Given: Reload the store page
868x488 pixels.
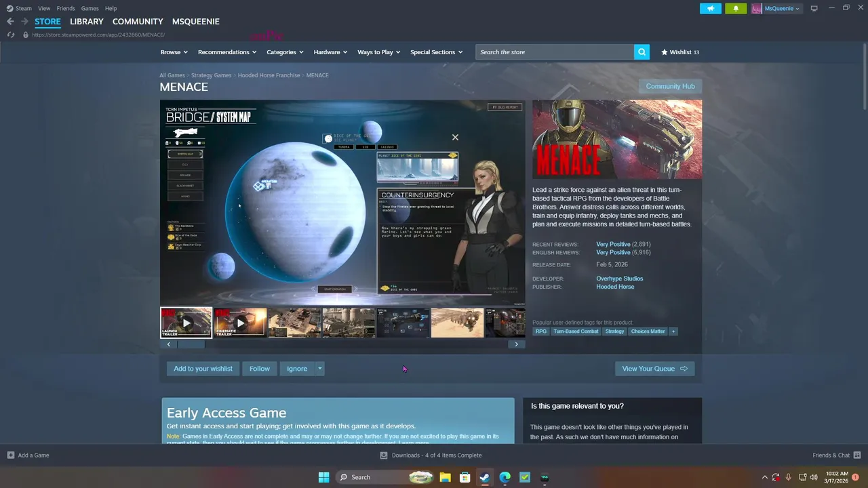Looking at the screenshot, I should pyautogui.click(x=10, y=35).
